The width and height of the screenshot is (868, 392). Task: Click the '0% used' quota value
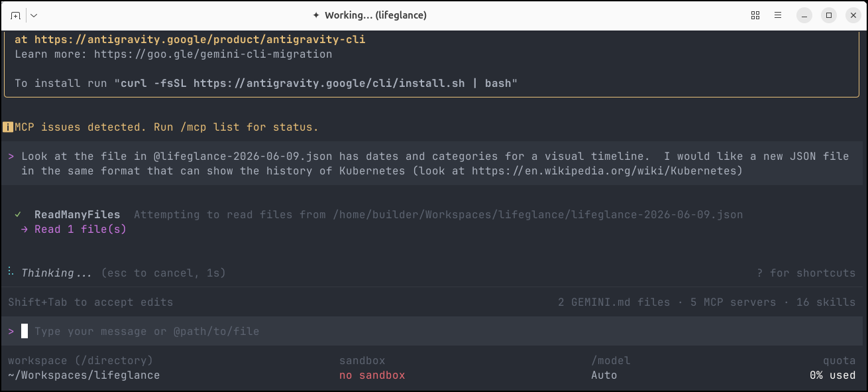[832, 375]
